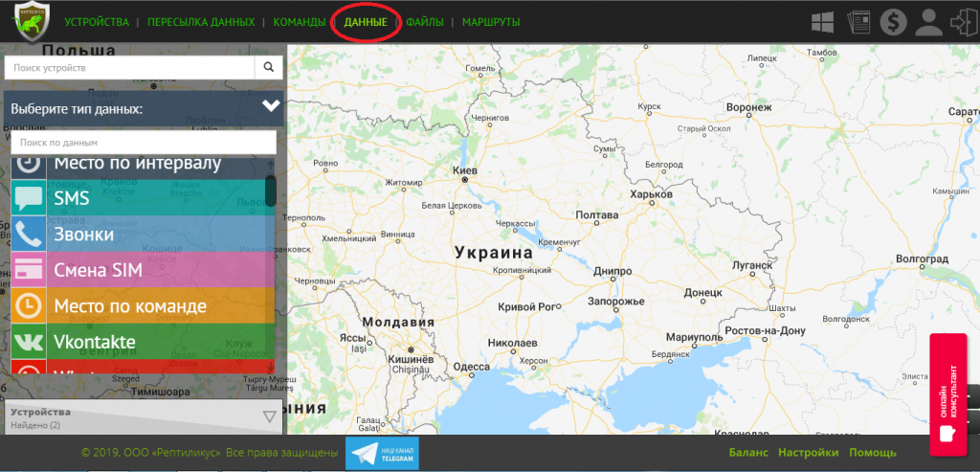Click the Reptilicus lizard shield logo

click(32, 23)
